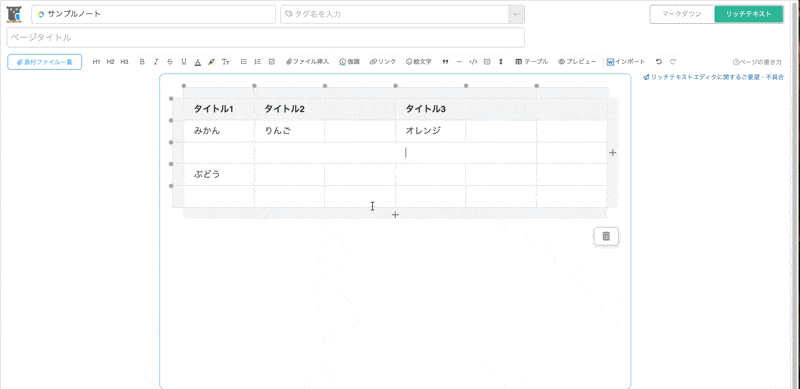Open the インポート option
Image resolution: width=800 pixels, height=389 pixels.
point(626,62)
